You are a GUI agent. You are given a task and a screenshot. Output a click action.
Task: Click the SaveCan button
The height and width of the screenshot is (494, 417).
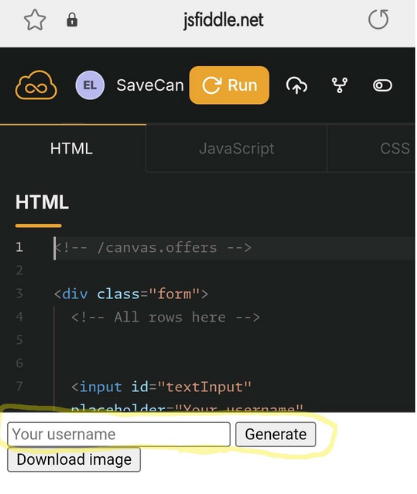click(150, 85)
